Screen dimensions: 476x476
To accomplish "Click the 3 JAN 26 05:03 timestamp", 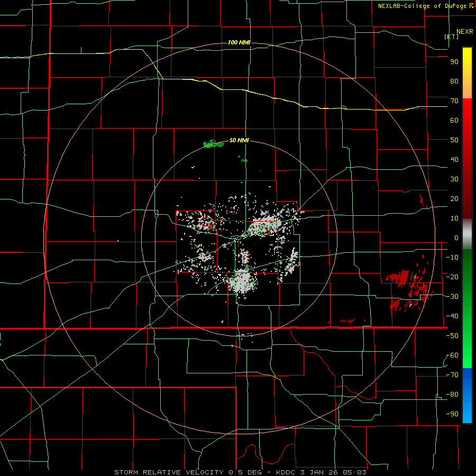I will coord(334,472).
